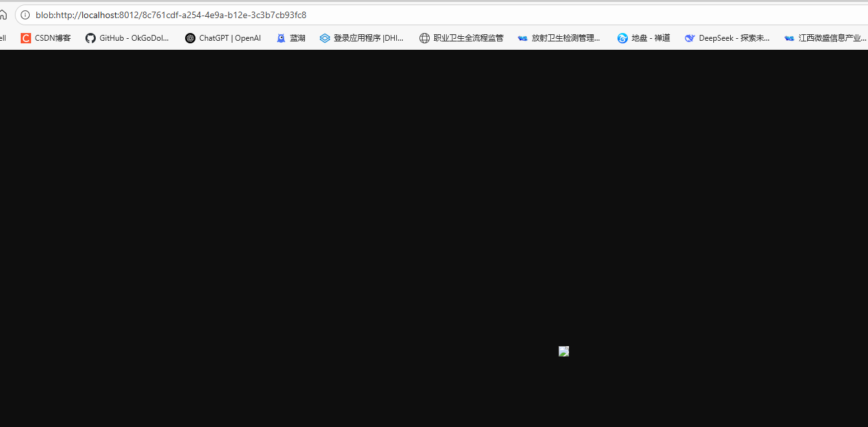Screen dimensions: 868x427
Task: Open the CSDN博客 bookmark
Action: click(x=46, y=38)
